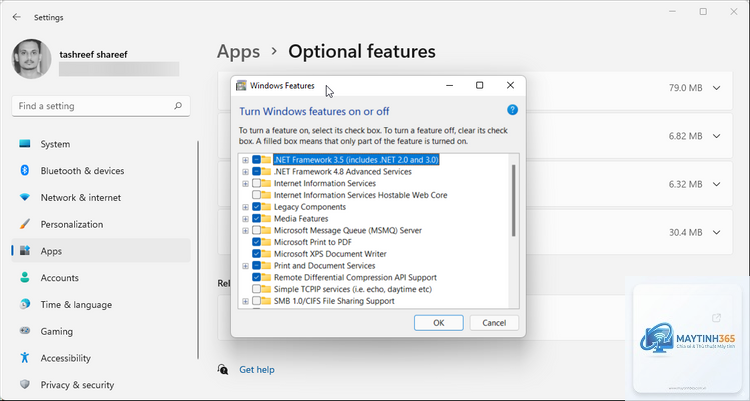Image resolution: width=750 pixels, height=401 pixels.
Task: Toggle the Print and Document Services checkbox
Action: coord(256,266)
